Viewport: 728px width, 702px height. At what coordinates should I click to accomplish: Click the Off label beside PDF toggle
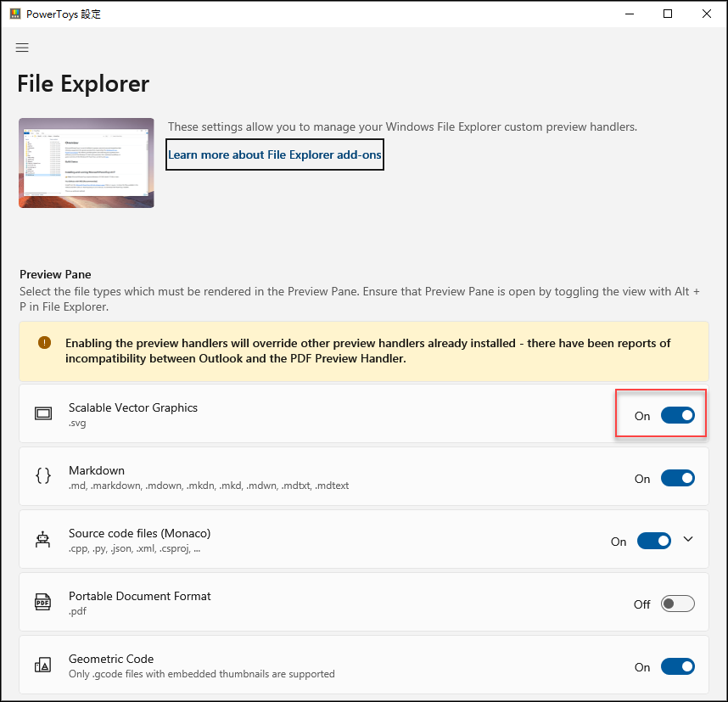[x=641, y=604]
